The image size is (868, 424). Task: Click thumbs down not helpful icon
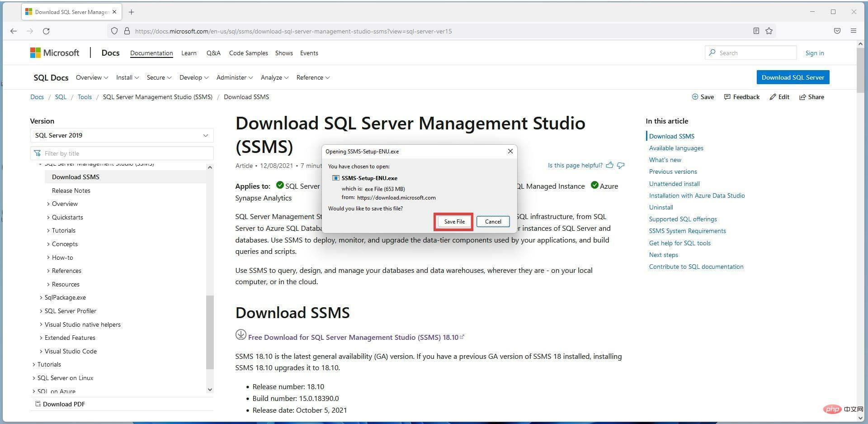pyautogui.click(x=621, y=165)
